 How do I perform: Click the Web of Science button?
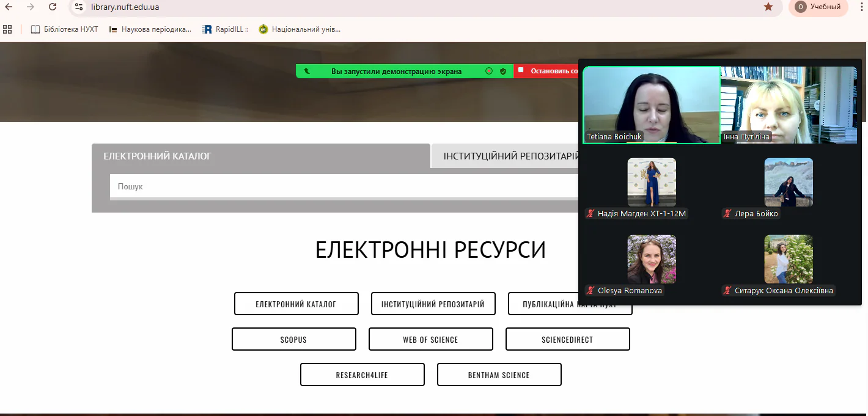430,340
